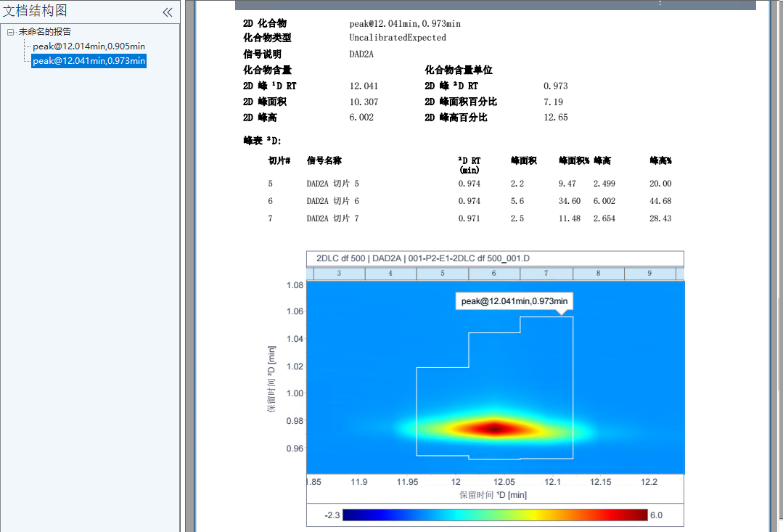Click the 信号名称 column header
This screenshot has width=783, height=532.
(324, 161)
